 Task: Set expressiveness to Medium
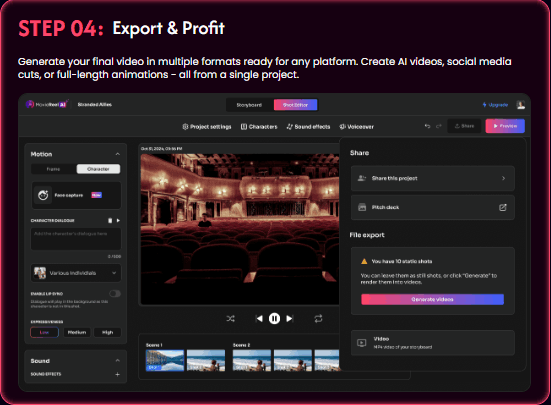point(77,332)
